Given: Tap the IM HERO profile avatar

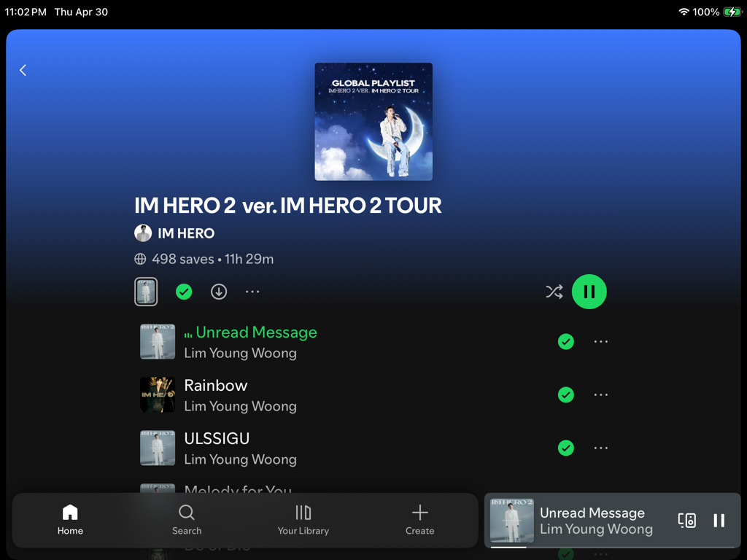Looking at the screenshot, I should pyautogui.click(x=143, y=233).
